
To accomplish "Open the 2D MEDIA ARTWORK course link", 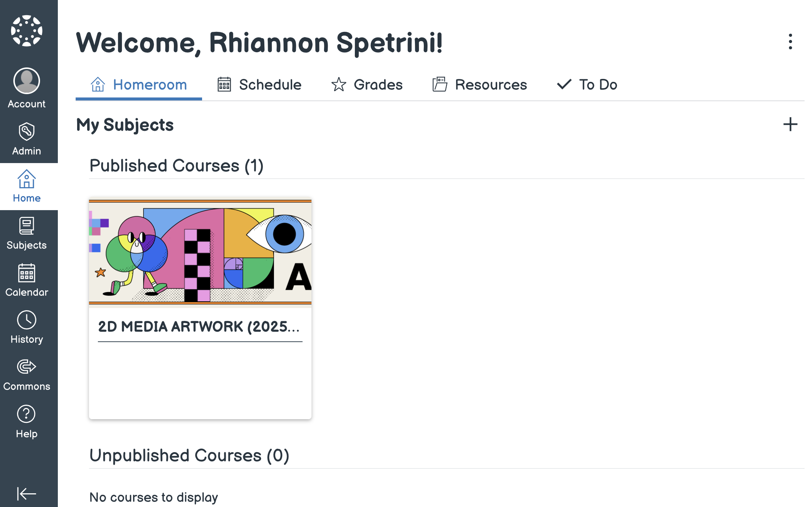I will 199,327.
